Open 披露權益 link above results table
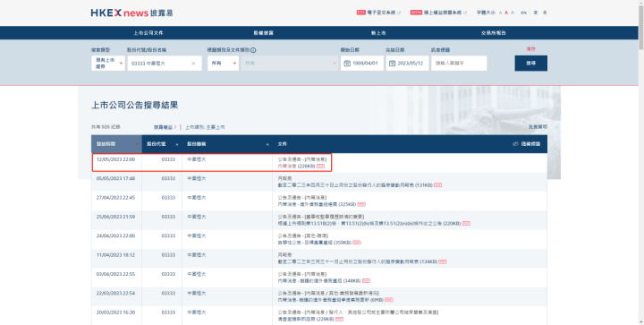 click(165, 127)
